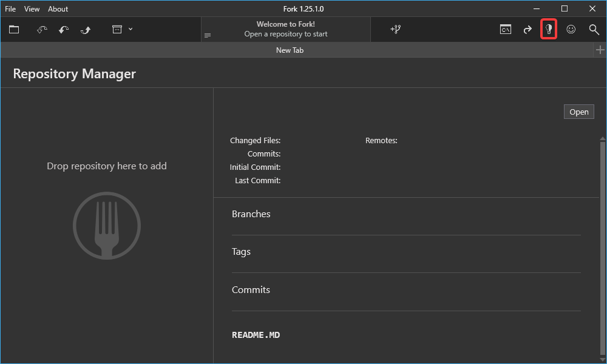Viewport: 607px width, 364px height.
Task: Click the README.MD heading
Action: click(256, 335)
